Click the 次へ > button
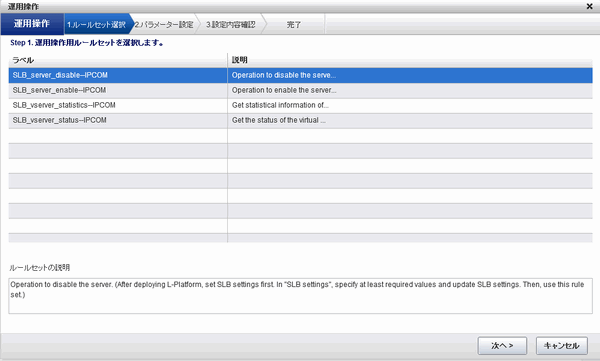Image resolution: width=600 pixels, height=361 pixels. tap(502, 346)
